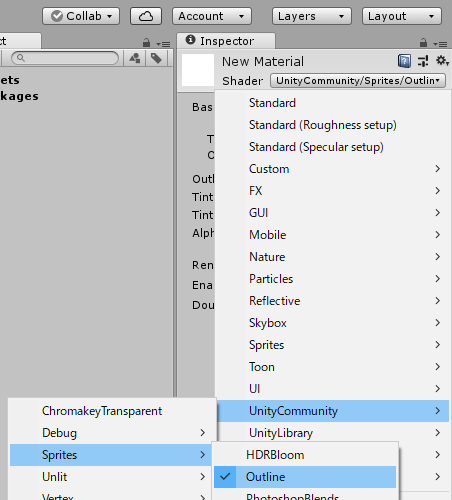Viewport: 452px width, 500px height.
Task: Open the Project panel options menu icon
Action: [x=163, y=44]
